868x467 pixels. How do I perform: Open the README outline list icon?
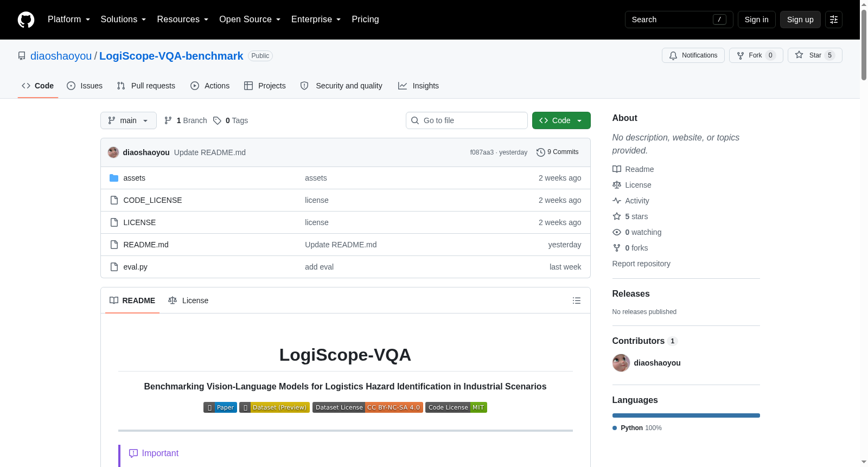(577, 300)
